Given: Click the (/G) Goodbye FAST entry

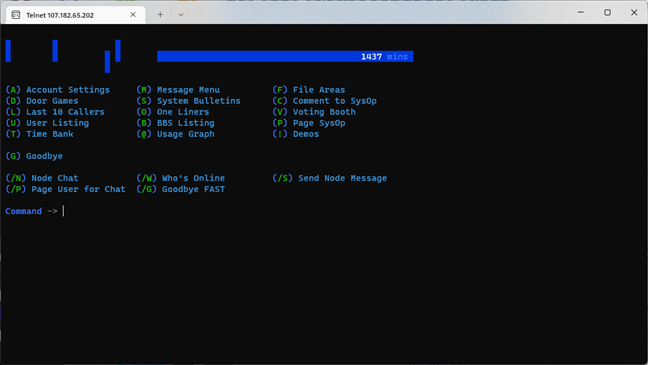Looking at the screenshot, I should (x=181, y=189).
